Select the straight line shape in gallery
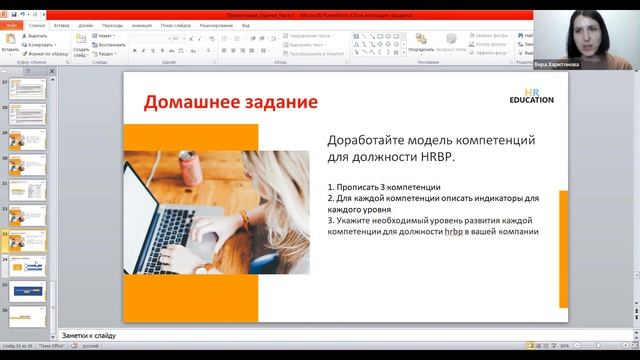This screenshot has height=360, width=640. (364, 37)
